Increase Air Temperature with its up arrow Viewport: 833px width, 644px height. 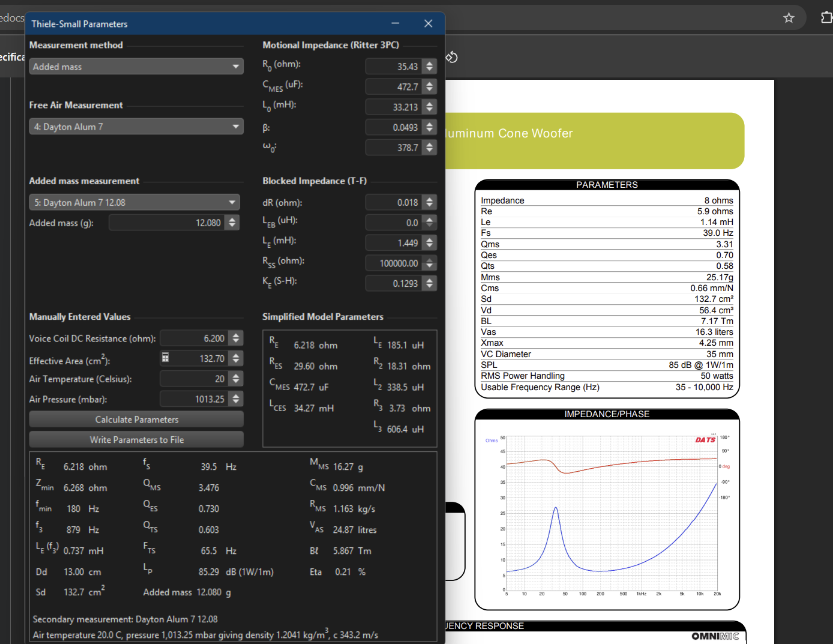236,375
